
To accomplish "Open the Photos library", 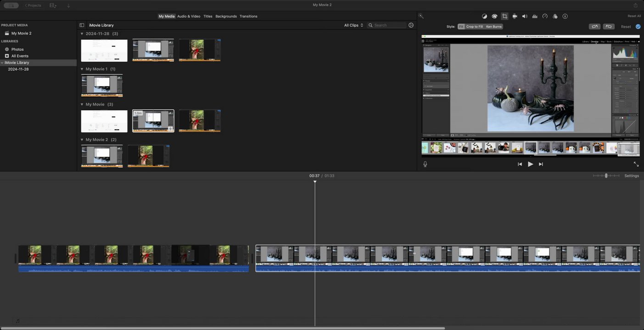I will click(x=17, y=49).
